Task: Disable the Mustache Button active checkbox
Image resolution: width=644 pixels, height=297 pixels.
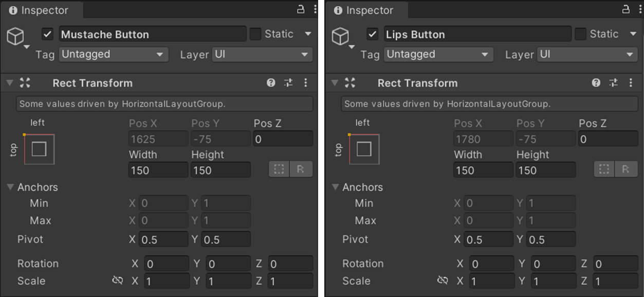Action: click(48, 34)
